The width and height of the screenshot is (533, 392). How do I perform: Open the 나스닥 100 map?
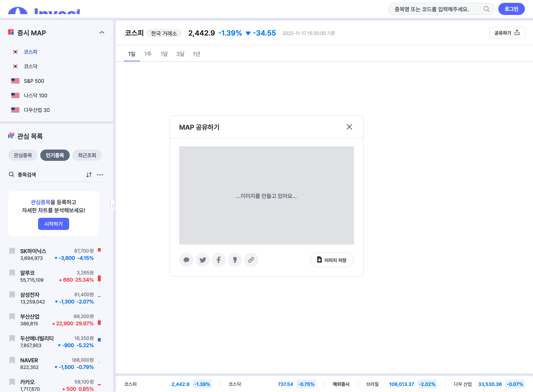click(x=35, y=95)
